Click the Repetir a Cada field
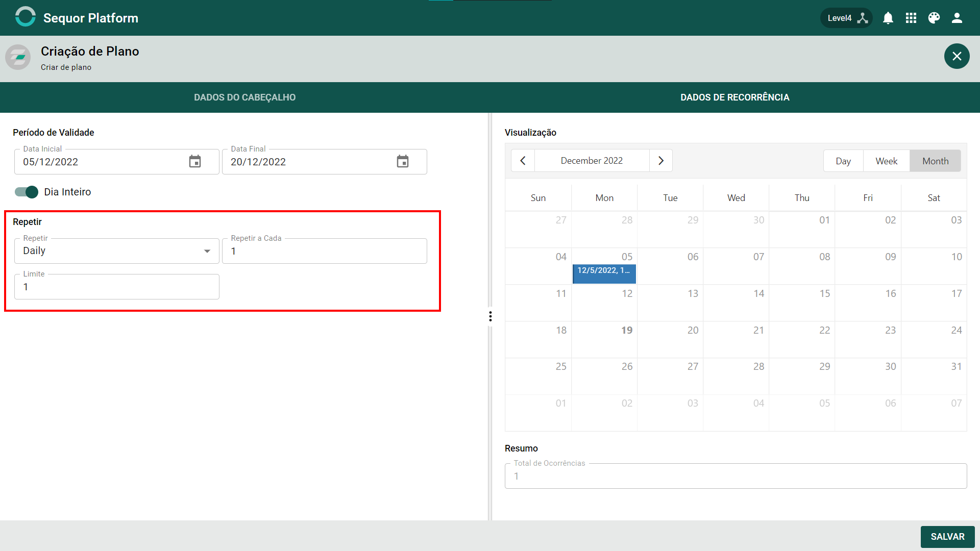This screenshot has width=980, height=551. (x=325, y=251)
